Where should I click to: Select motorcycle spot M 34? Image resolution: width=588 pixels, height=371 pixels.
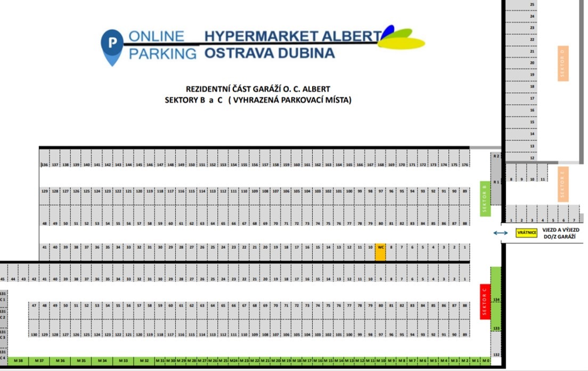[x=102, y=361]
